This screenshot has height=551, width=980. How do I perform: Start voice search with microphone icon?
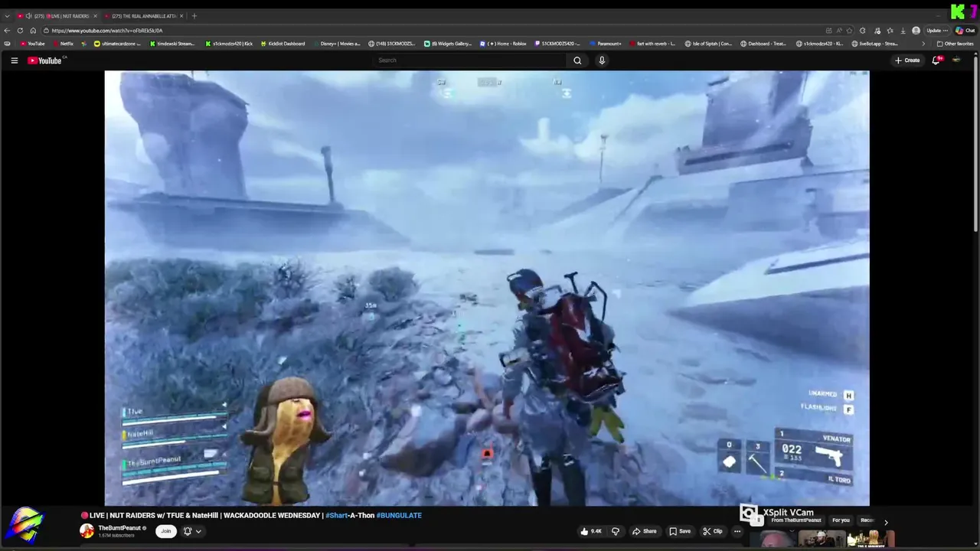[602, 60]
